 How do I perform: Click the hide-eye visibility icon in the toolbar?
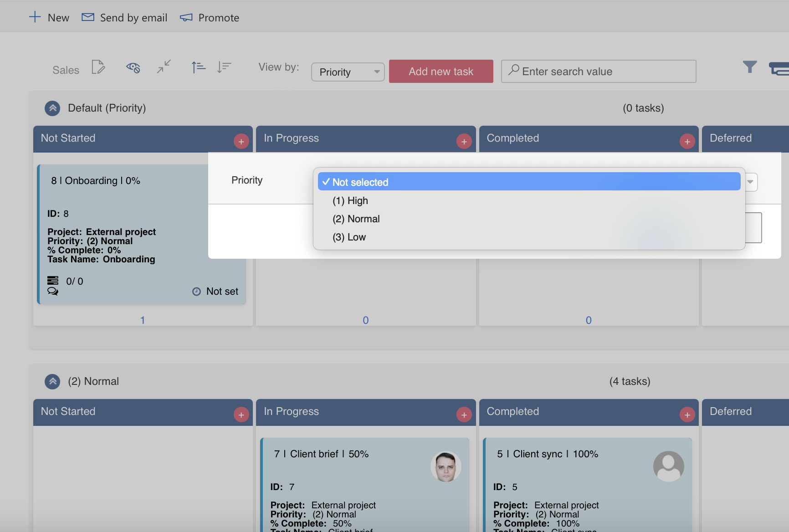(133, 67)
